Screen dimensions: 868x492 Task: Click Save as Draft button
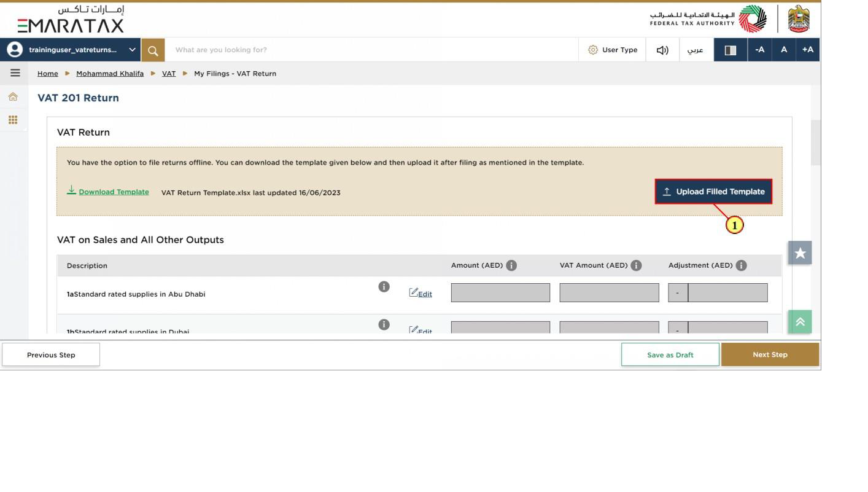coord(670,355)
